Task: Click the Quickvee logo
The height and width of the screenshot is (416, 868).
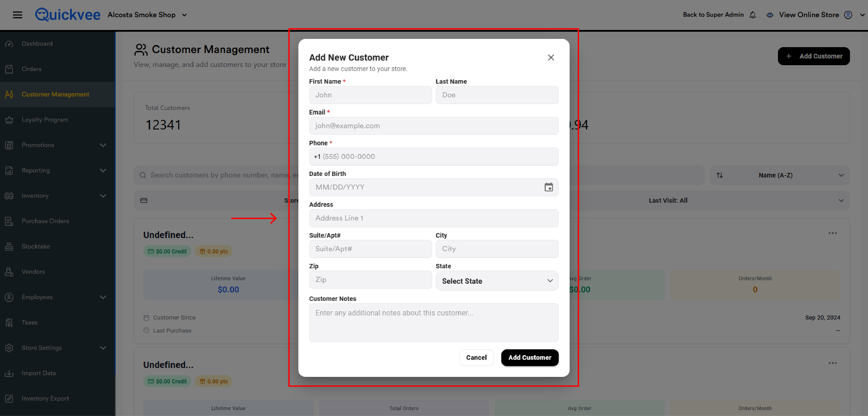Action: click(x=68, y=15)
